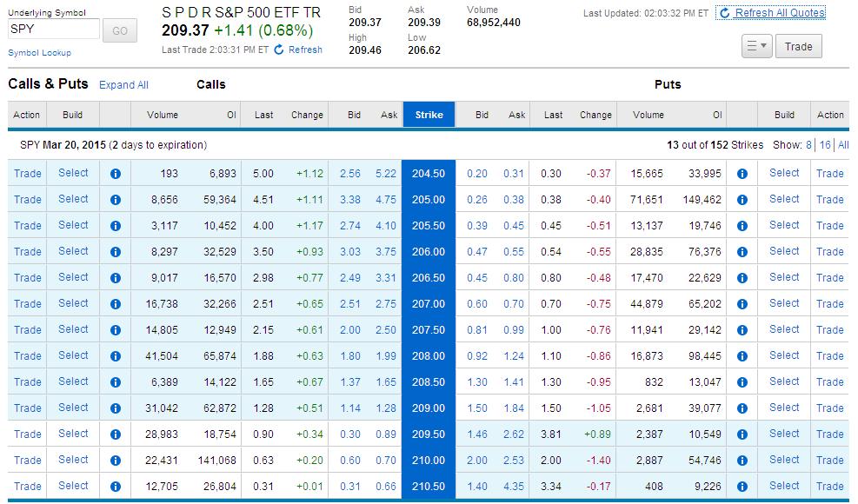Open info icon for 204.50 strike put
The image size is (858, 504).
click(742, 174)
